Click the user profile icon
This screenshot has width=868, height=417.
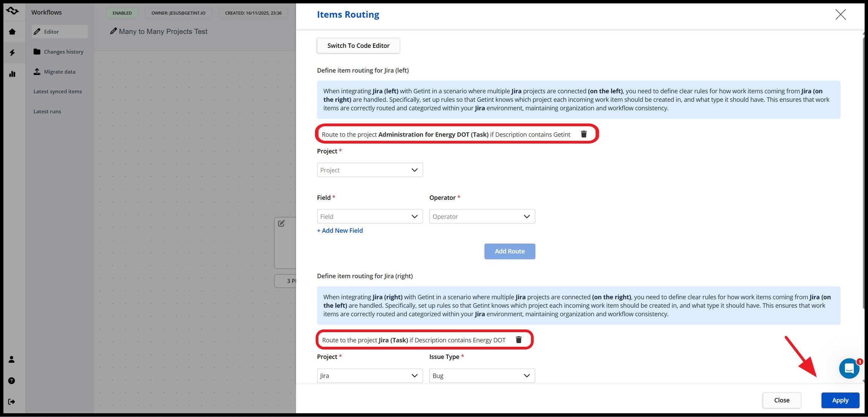(x=12, y=359)
